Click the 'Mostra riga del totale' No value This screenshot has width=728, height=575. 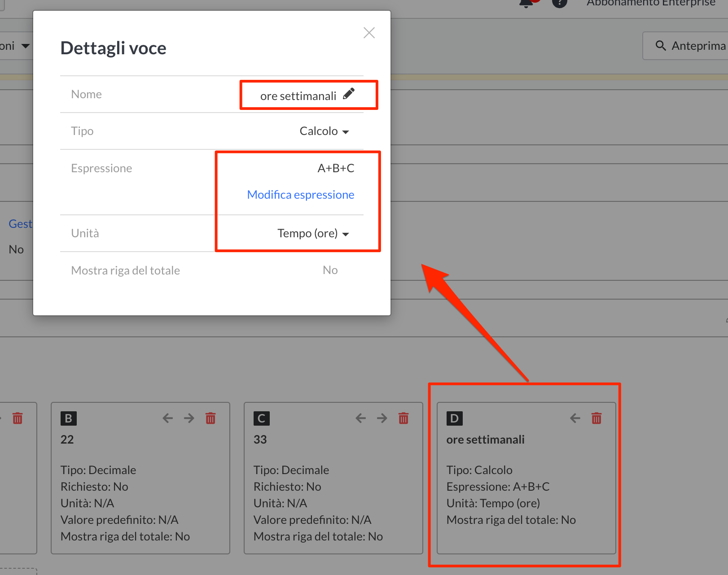(330, 270)
